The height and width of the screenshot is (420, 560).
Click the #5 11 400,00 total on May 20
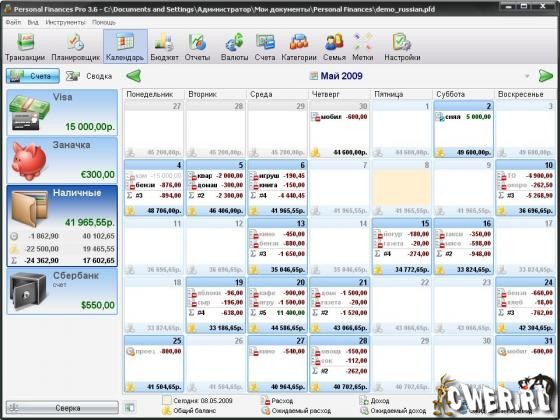(278, 312)
